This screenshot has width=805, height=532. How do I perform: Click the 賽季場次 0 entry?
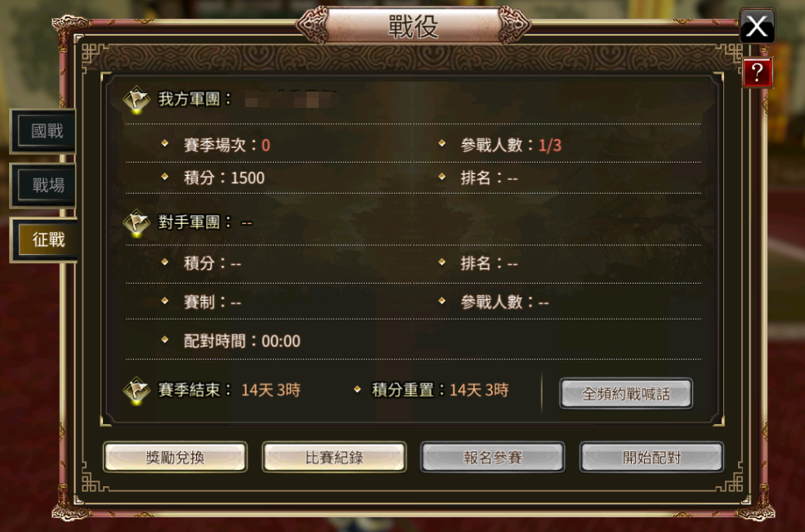(x=226, y=145)
